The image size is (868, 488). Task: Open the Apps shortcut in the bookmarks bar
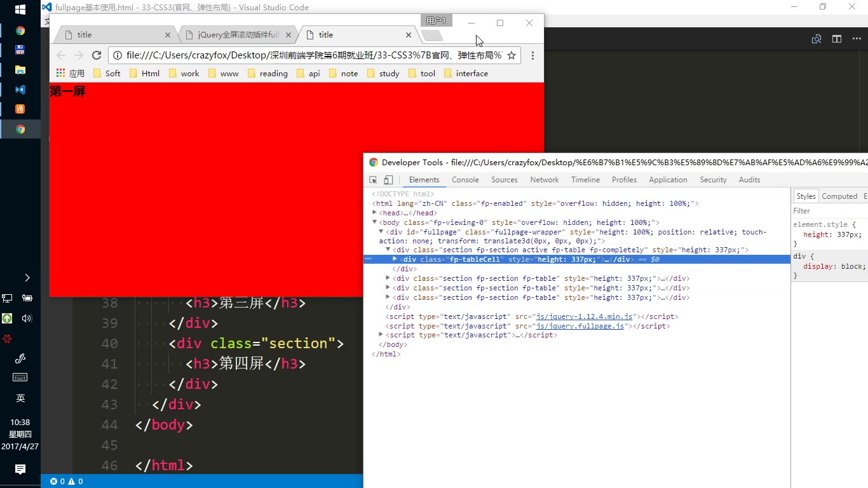click(71, 74)
